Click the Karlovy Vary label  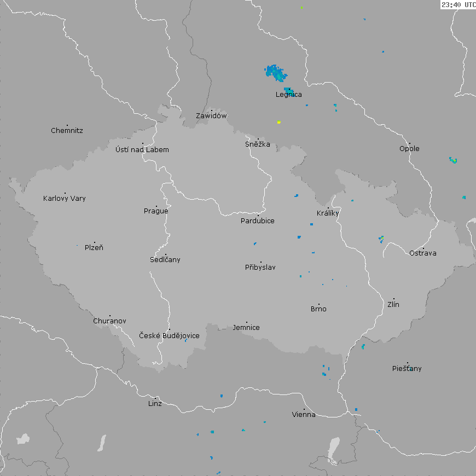click(x=65, y=199)
